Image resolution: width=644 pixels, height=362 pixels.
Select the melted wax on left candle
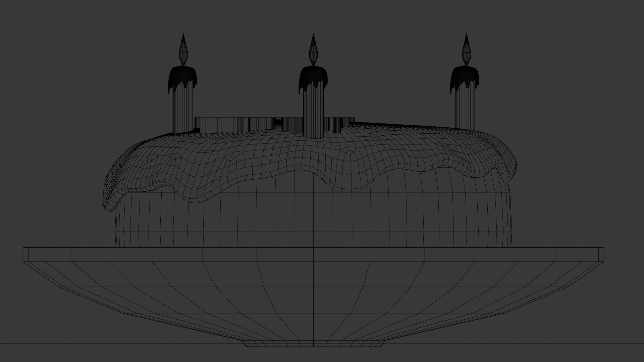coord(183,76)
